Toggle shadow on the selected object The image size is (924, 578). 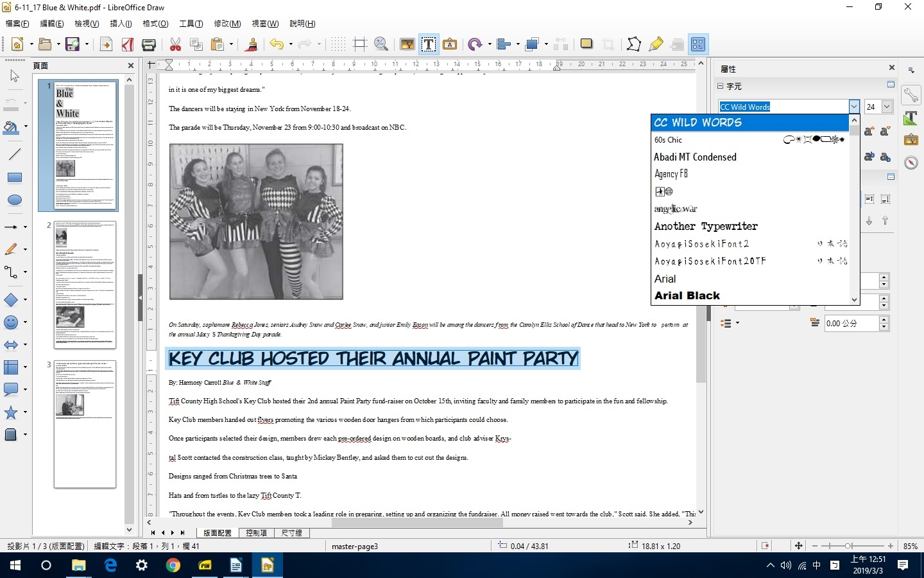[586, 44]
